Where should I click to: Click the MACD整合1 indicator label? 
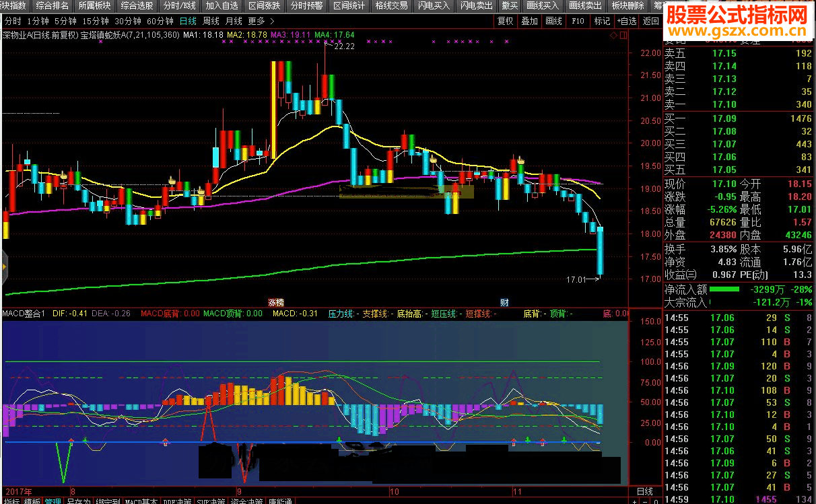(24, 313)
